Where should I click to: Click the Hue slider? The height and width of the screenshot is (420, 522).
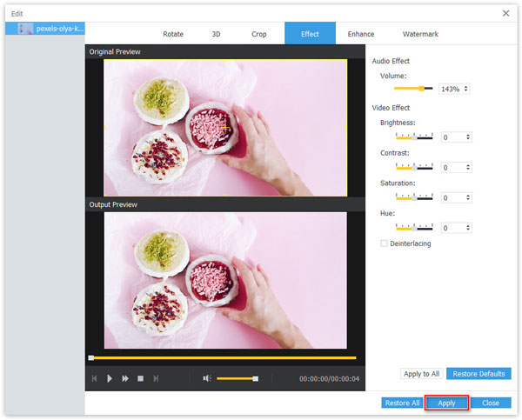[414, 228]
